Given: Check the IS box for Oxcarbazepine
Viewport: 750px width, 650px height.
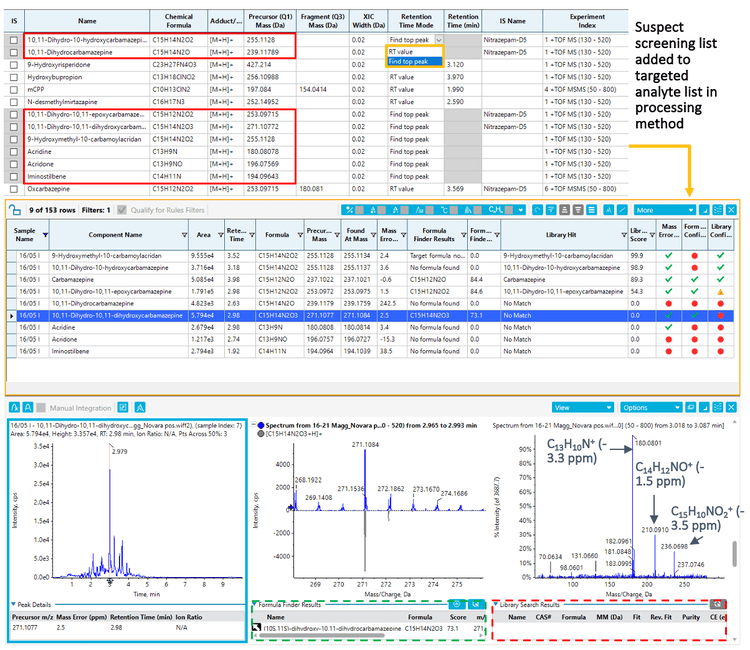Looking at the screenshot, I should click(x=13, y=188).
